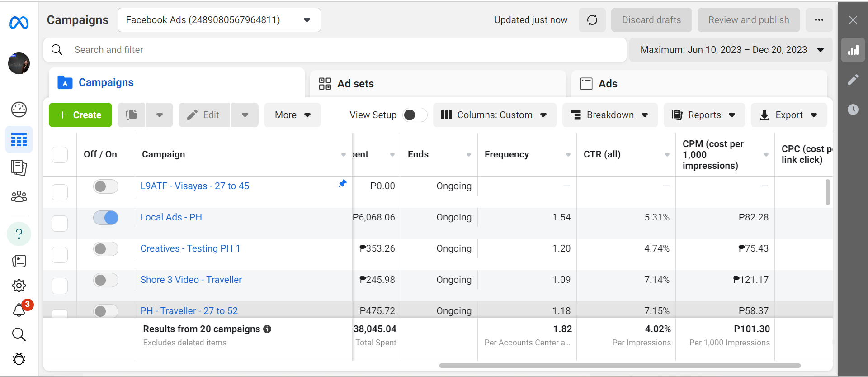Viewport: 868px width, 377px height.
Task: Click Discard drafts button
Action: (x=651, y=20)
